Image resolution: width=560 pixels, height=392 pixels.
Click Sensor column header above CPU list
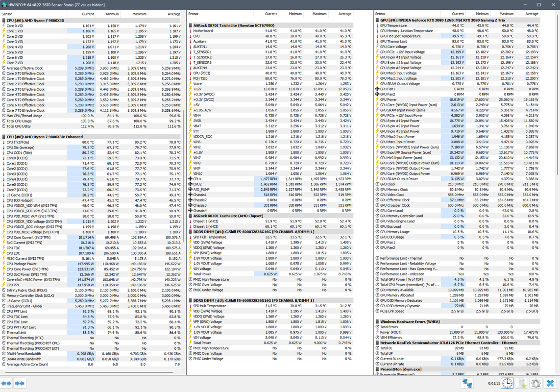34,14
